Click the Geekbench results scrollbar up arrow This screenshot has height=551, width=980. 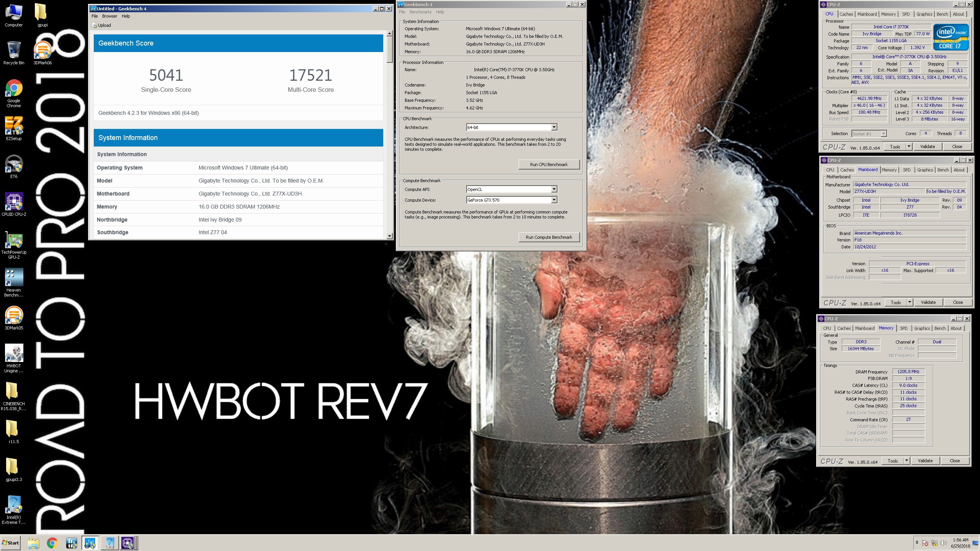[x=390, y=33]
